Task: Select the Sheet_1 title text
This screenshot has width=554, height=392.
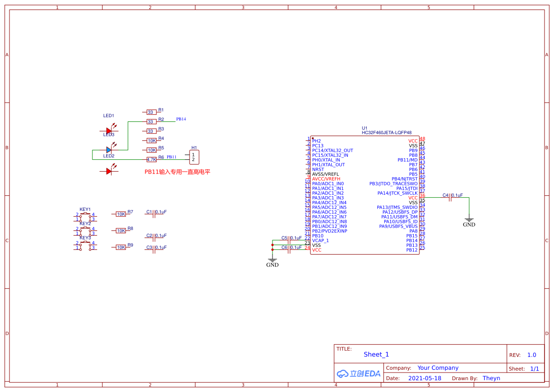Action: (x=376, y=355)
